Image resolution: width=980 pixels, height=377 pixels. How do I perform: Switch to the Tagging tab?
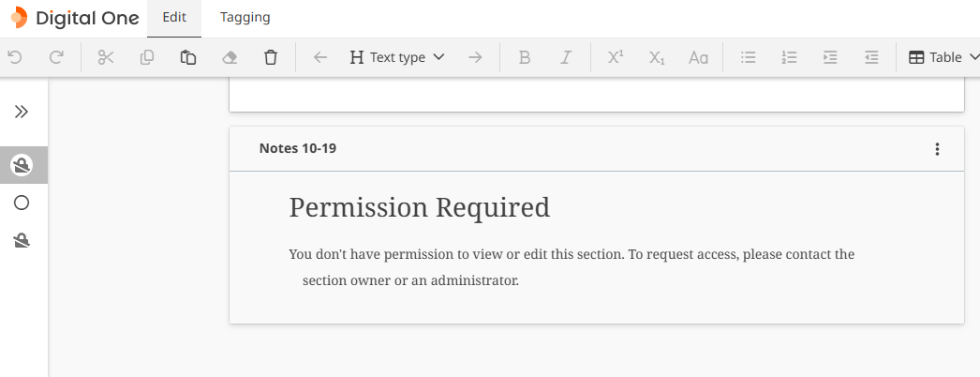[x=245, y=18]
